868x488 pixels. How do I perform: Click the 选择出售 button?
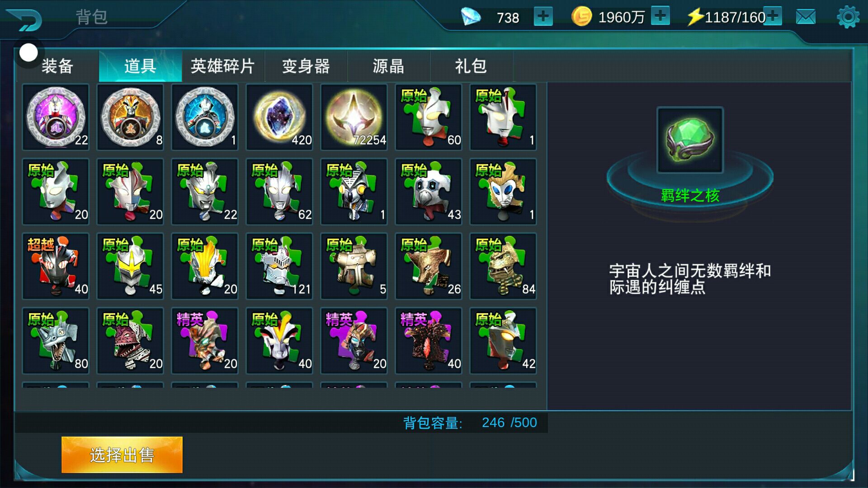point(122,455)
